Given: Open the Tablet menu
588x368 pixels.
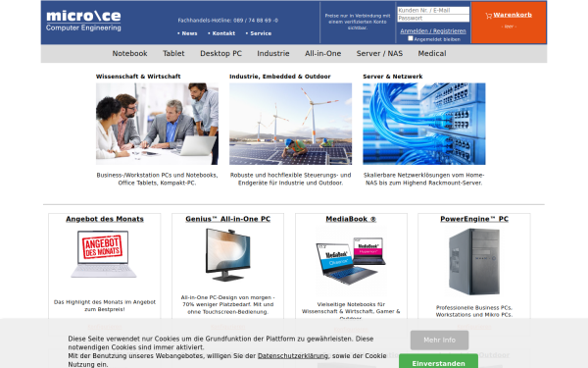Looking at the screenshot, I should tap(173, 53).
